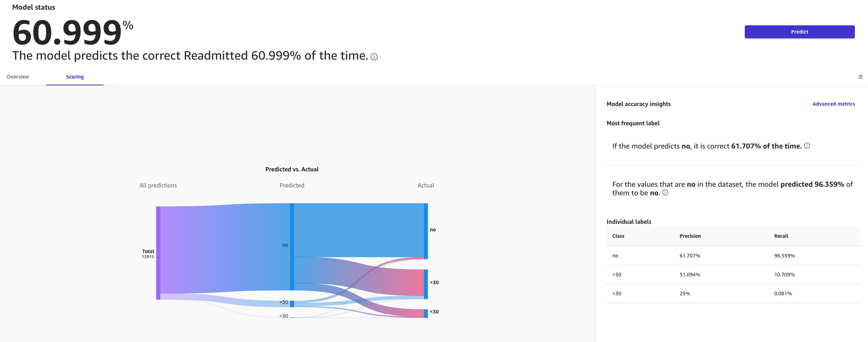Click the Actual '<30' node bar

point(426,313)
